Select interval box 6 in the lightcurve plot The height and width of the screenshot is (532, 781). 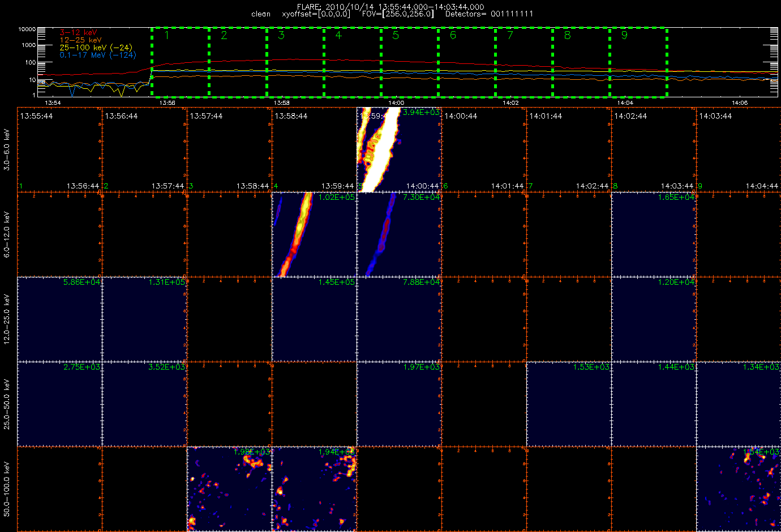(466, 62)
